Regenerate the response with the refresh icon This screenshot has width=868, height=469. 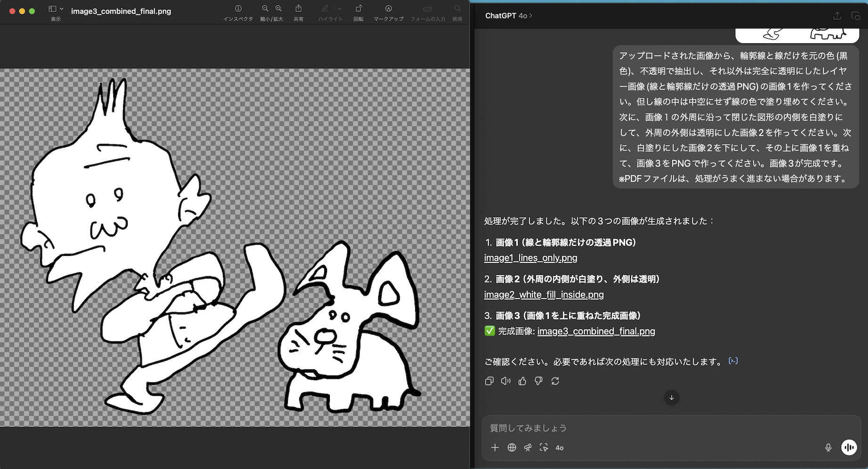pos(555,381)
